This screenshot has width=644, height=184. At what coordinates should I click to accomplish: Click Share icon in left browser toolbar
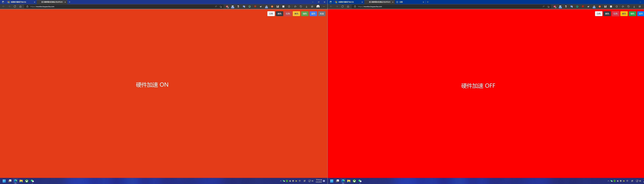pos(312,7)
